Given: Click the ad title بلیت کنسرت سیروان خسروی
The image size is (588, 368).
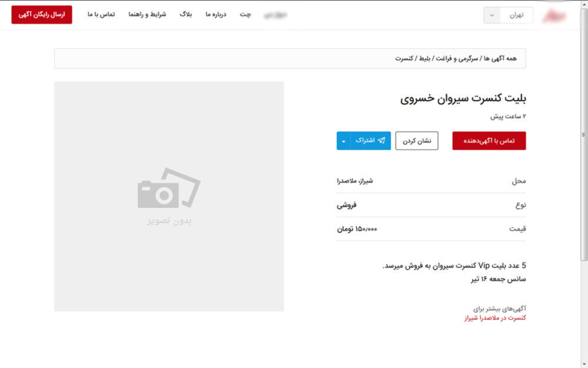Looking at the screenshot, I should click(463, 98).
